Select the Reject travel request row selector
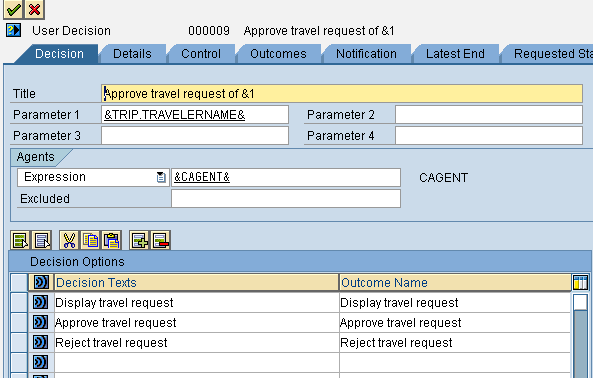 19,342
